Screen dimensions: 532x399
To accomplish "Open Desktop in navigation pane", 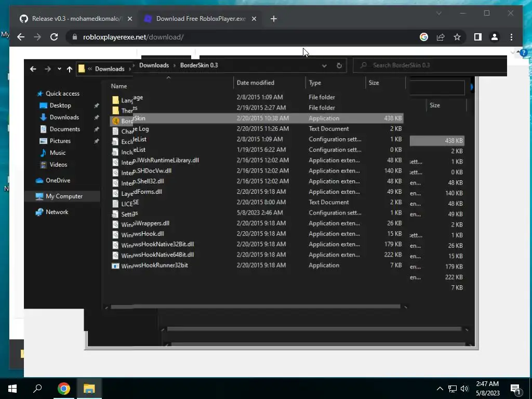I will point(60,105).
